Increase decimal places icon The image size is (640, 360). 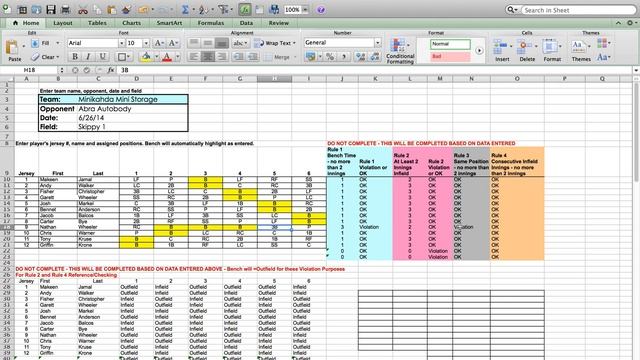coord(360,57)
